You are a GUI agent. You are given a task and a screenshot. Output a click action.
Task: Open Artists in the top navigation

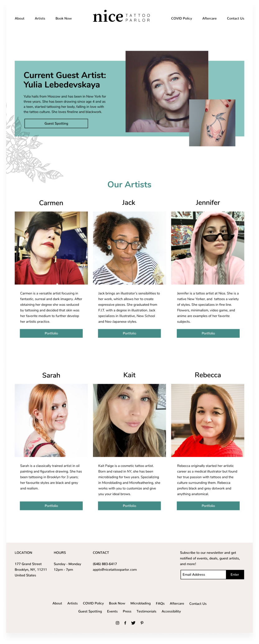(x=40, y=18)
